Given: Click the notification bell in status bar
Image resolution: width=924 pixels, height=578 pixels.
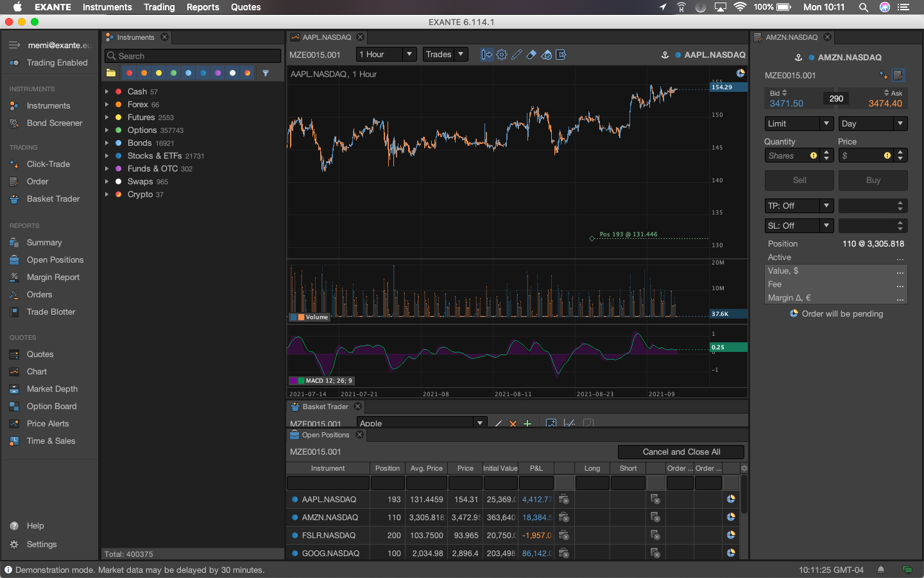Looking at the screenshot, I should [x=881, y=570].
